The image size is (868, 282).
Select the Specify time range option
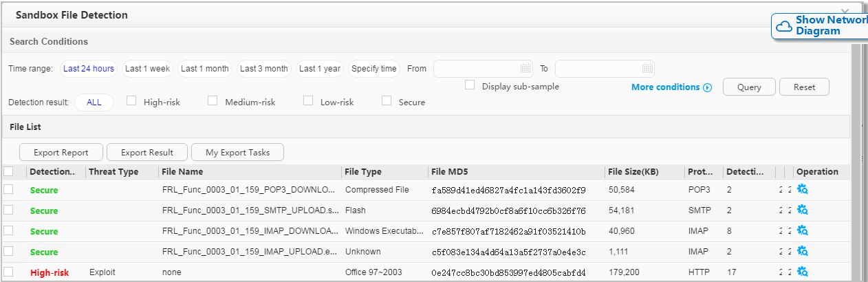click(x=373, y=69)
